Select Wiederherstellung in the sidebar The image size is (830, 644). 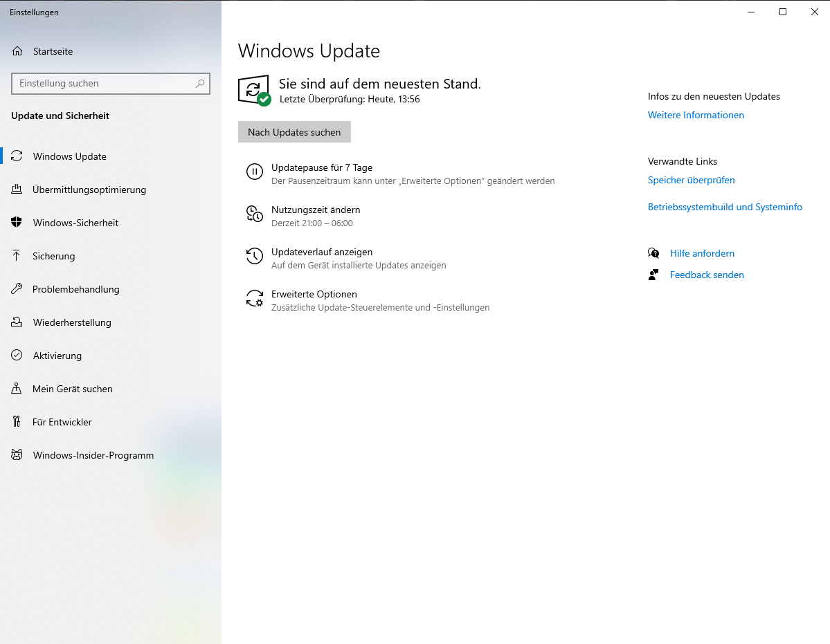click(111, 322)
